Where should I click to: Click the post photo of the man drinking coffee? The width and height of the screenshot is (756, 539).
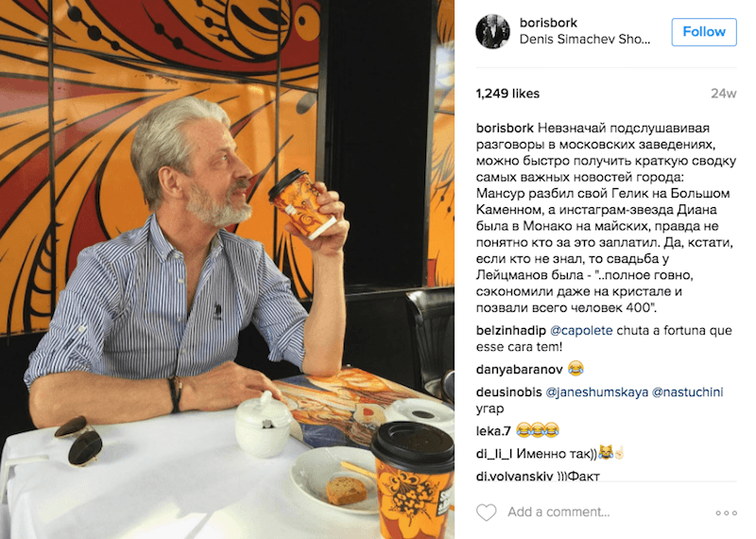(x=227, y=269)
